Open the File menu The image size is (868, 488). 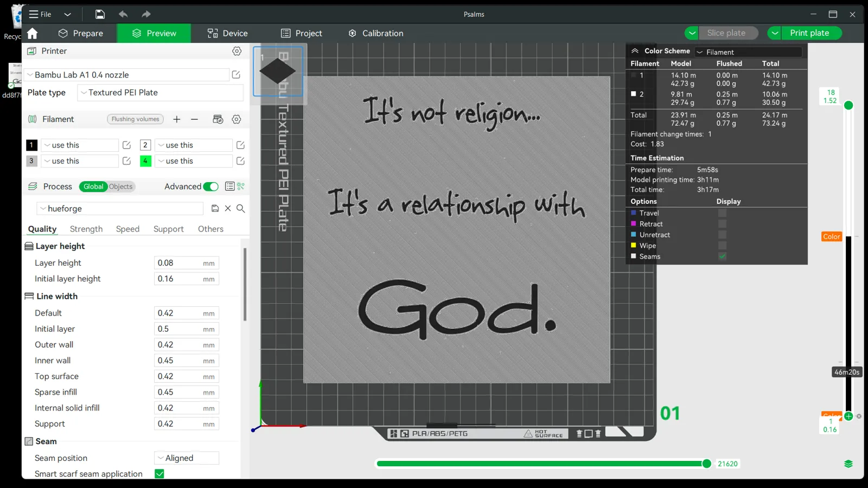(x=40, y=14)
